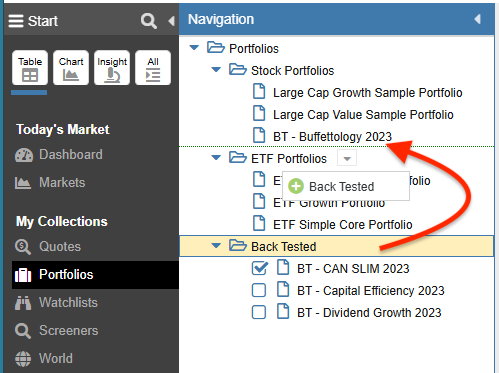
Task: Open dropdown button next to ETF Portfolios
Action: click(x=347, y=158)
